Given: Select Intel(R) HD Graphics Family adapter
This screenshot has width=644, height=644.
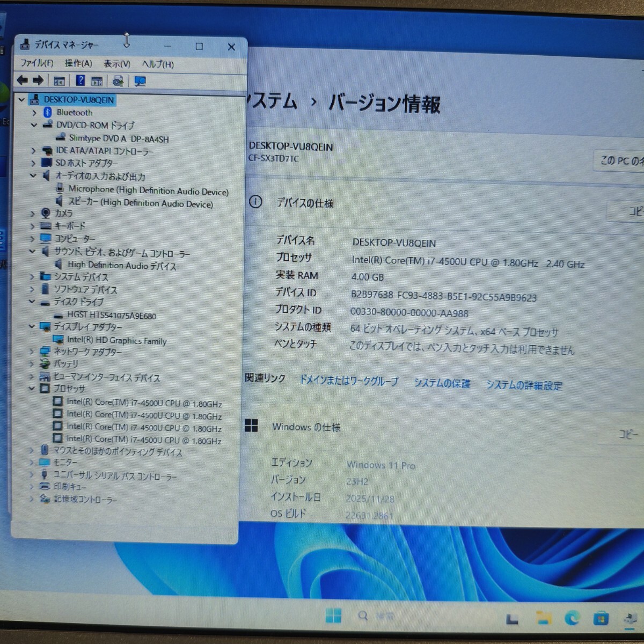Looking at the screenshot, I should pos(116,340).
